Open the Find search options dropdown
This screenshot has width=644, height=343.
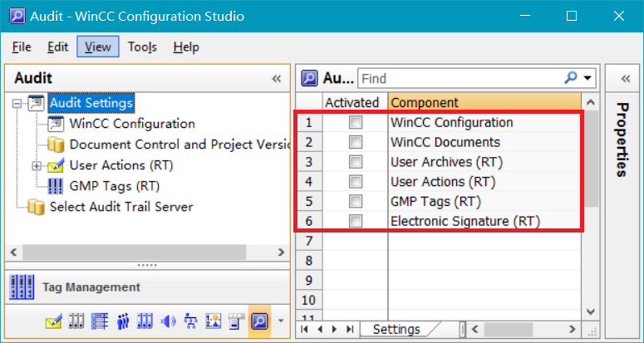click(x=588, y=78)
